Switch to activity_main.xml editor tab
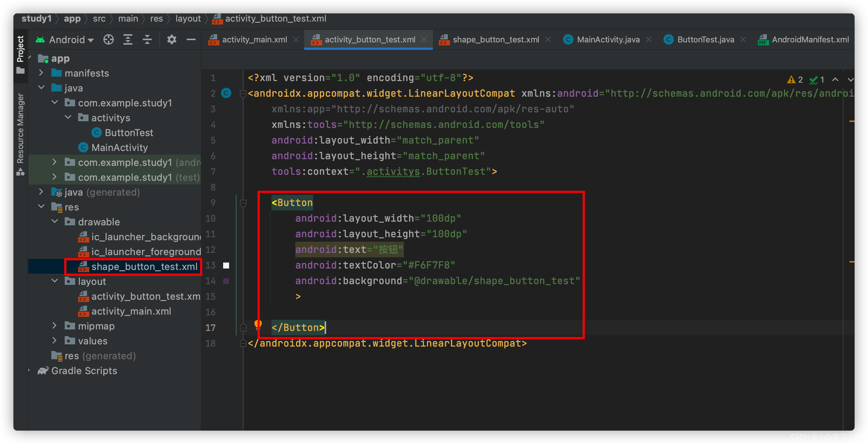The height and width of the screenshot is (444, 868). coord(254,39)
